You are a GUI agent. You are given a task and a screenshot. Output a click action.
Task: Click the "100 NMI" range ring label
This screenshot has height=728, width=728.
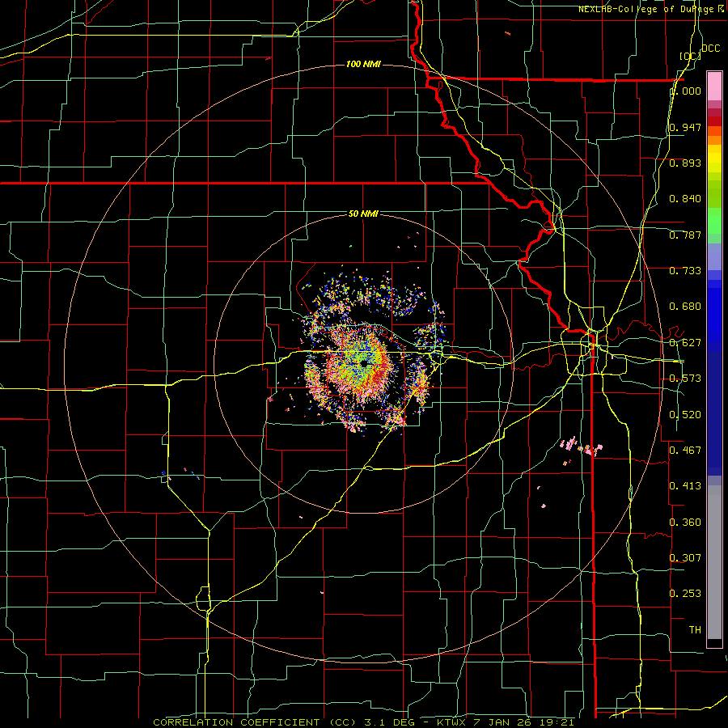point(363,64)
